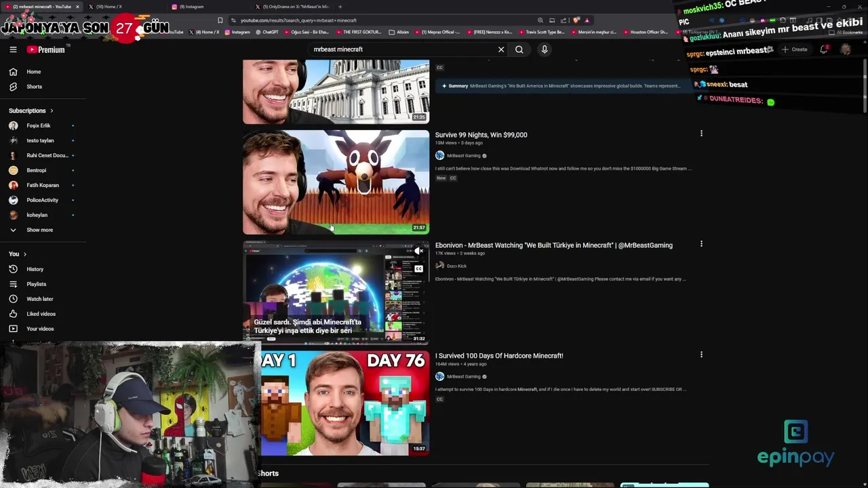868x488 pixels.
Task: Click the Create button
Action: (x=795, y=49)
